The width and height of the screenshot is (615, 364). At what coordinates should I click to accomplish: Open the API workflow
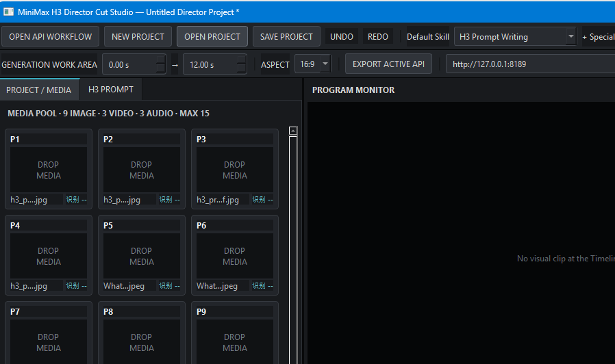pyautogui.click(x=50, y=36)
